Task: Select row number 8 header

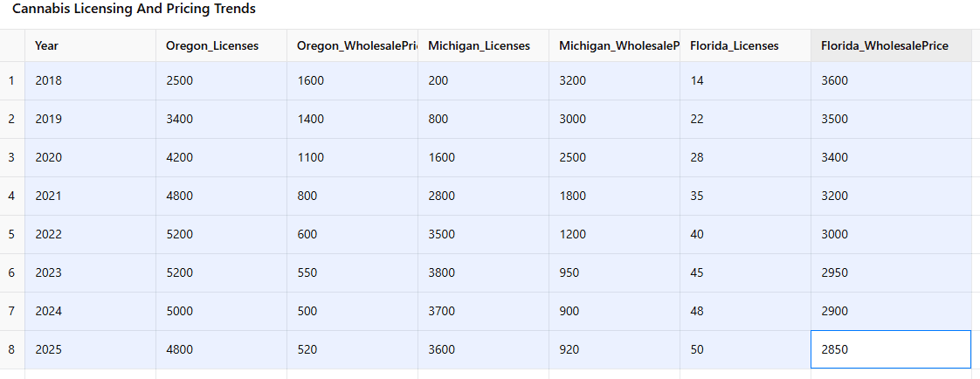Action: (12, 349)
